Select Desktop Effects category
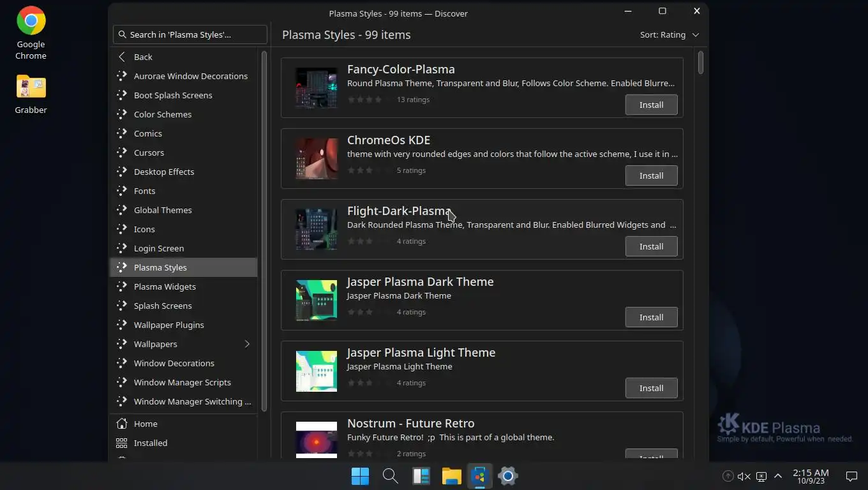 point(184,172)
